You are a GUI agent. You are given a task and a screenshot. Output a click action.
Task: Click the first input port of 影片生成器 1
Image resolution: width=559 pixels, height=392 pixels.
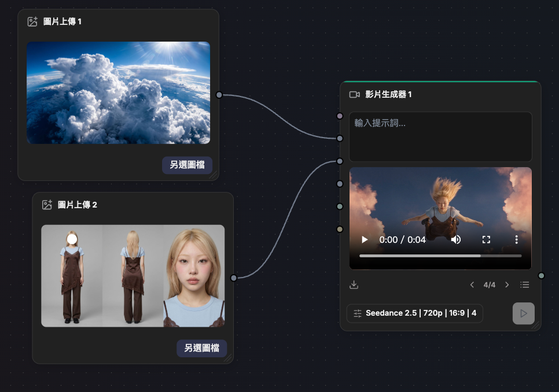pos(340,116)
